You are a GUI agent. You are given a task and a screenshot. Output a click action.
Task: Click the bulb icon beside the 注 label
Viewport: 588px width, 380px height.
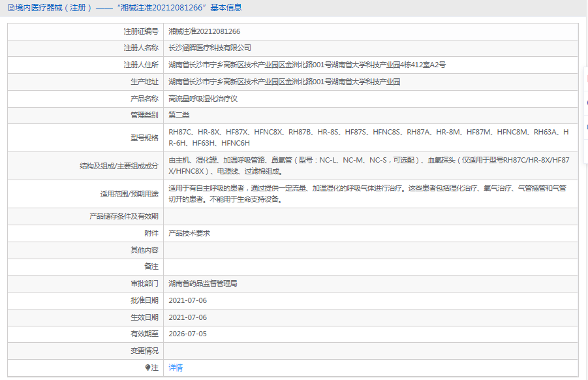[147, 368]
